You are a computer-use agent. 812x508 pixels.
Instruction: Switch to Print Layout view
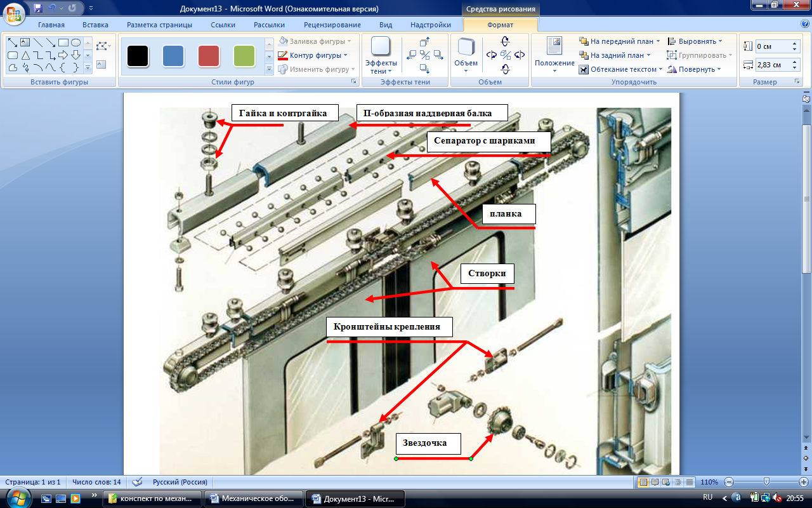coord(643,482)
